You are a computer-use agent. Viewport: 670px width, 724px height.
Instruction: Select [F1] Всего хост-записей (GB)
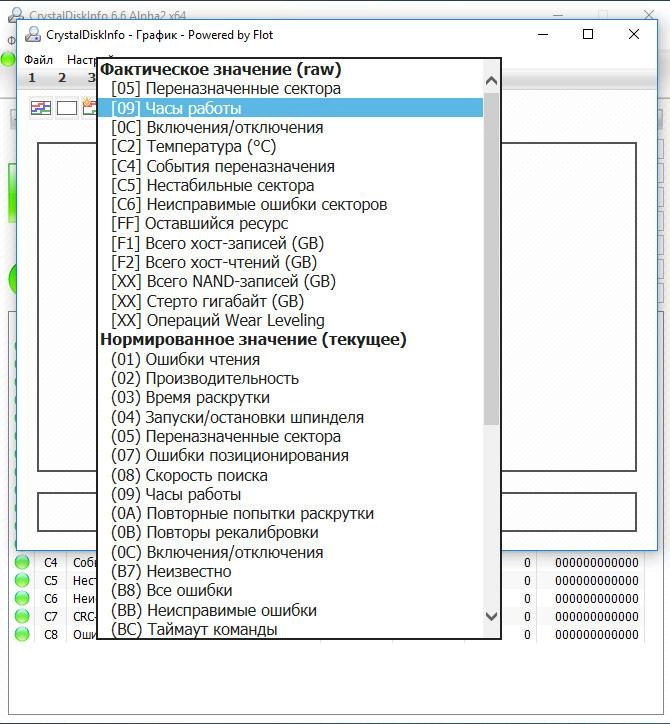290,243
